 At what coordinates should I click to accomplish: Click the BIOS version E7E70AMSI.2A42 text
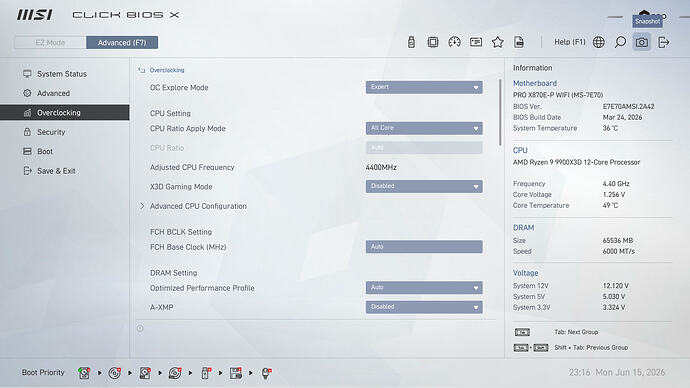tap(628, 106)
